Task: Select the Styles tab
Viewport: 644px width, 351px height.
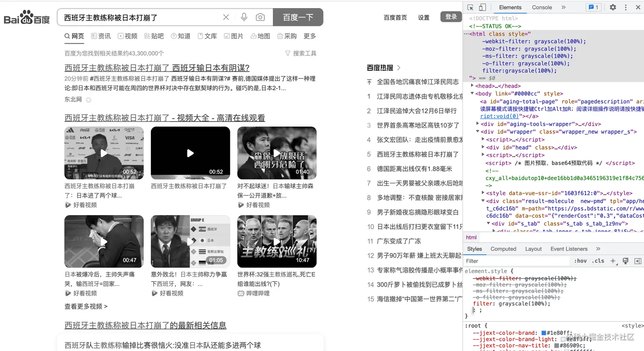Action: coord(474,249)
